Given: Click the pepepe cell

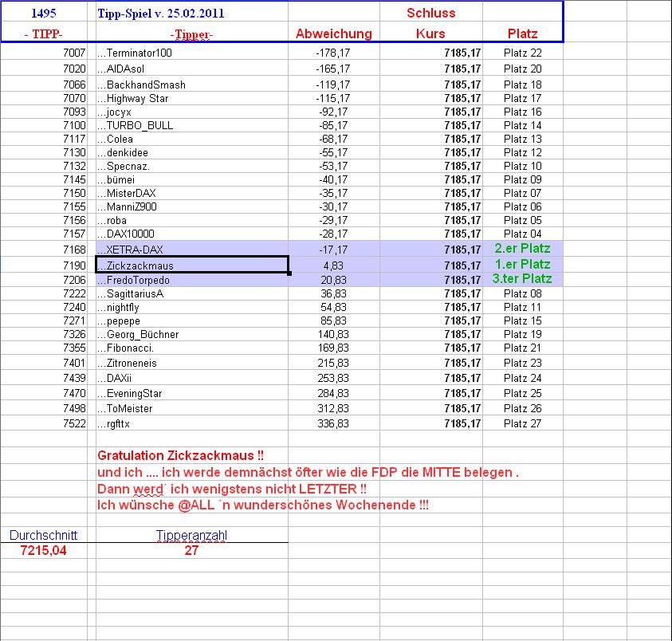Looking at the screenshot, I should 191,320.
